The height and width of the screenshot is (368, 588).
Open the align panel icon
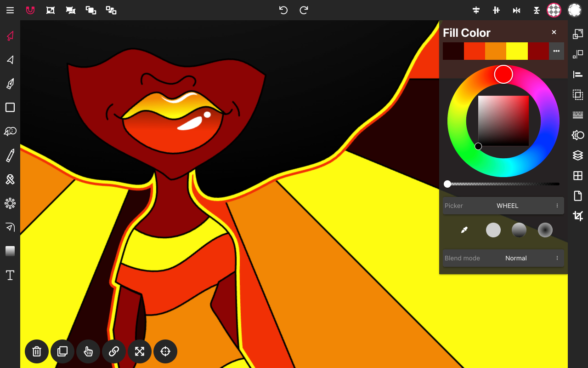pyautogui.click(x=578, y=75)
